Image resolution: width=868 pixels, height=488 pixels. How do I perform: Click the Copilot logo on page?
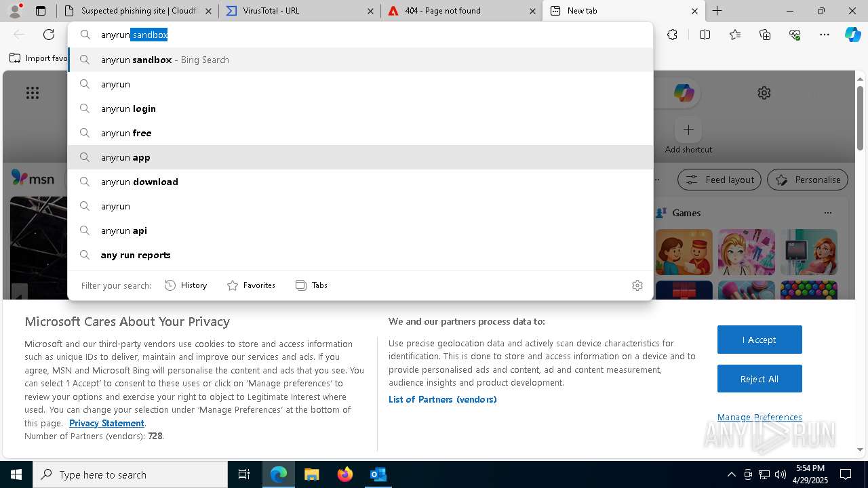point(684,93)
